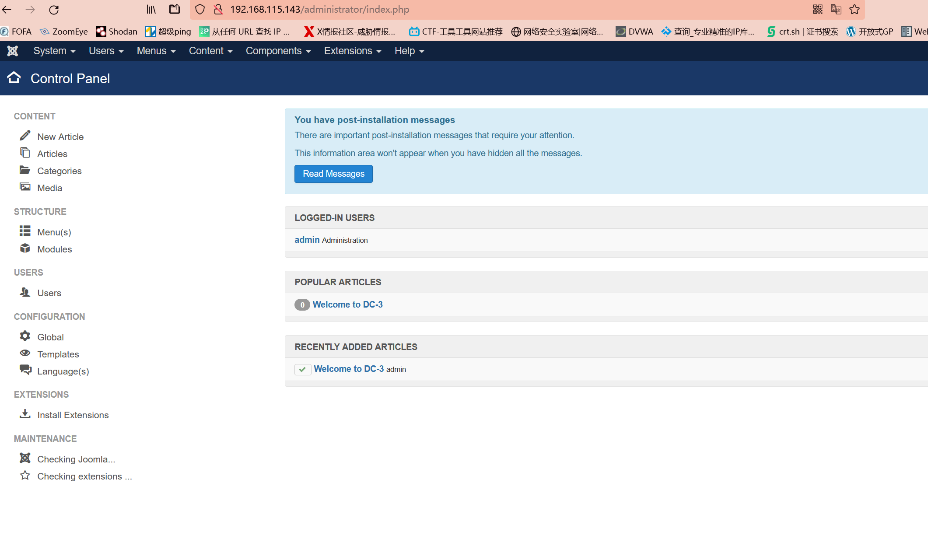Click the Install Extensions download icon
This screenshot has width=928, height=560.
25,414
